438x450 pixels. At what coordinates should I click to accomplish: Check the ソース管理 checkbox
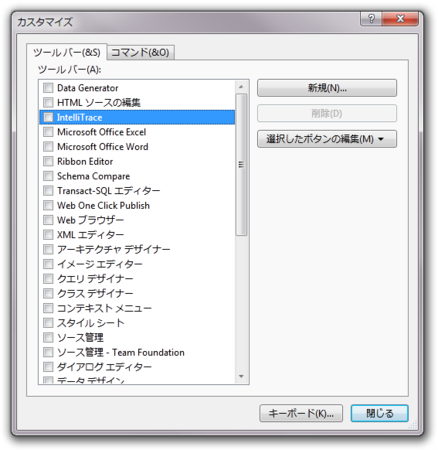coord(48,337)
